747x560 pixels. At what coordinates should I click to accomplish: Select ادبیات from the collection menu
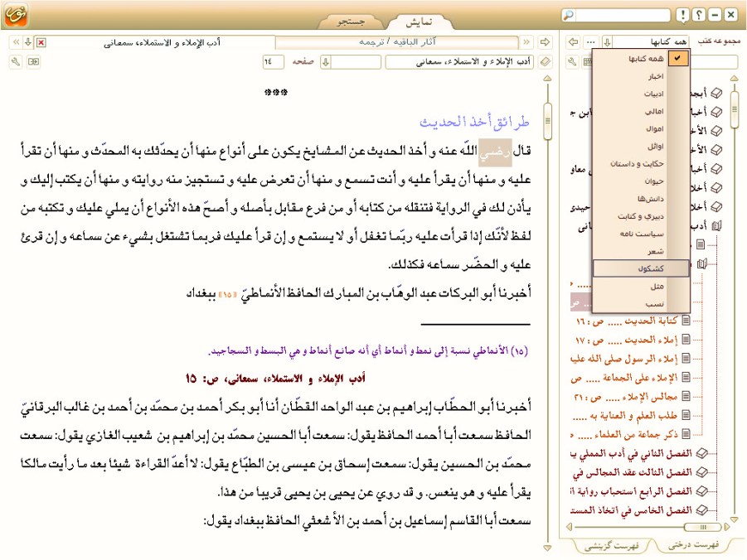[641, 94]
